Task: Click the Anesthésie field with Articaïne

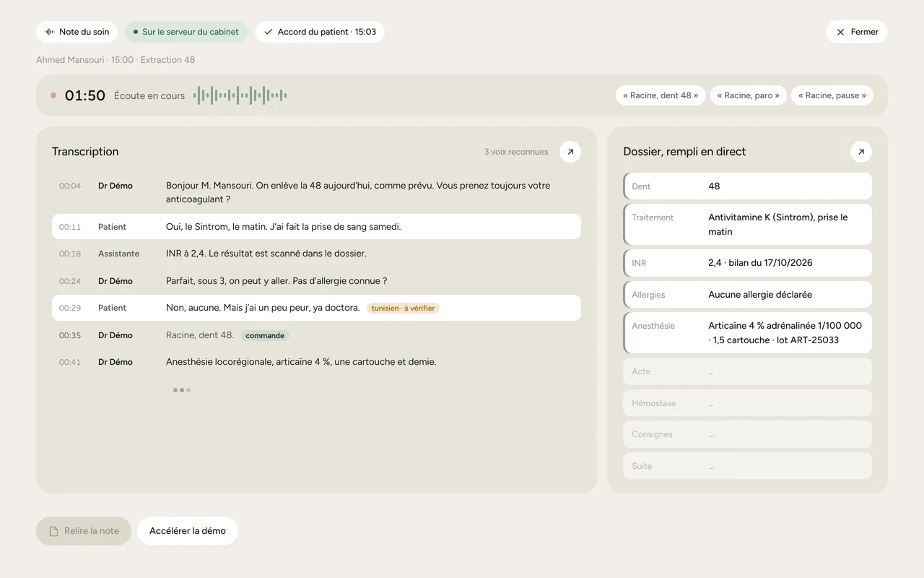Action: point(747,333)
